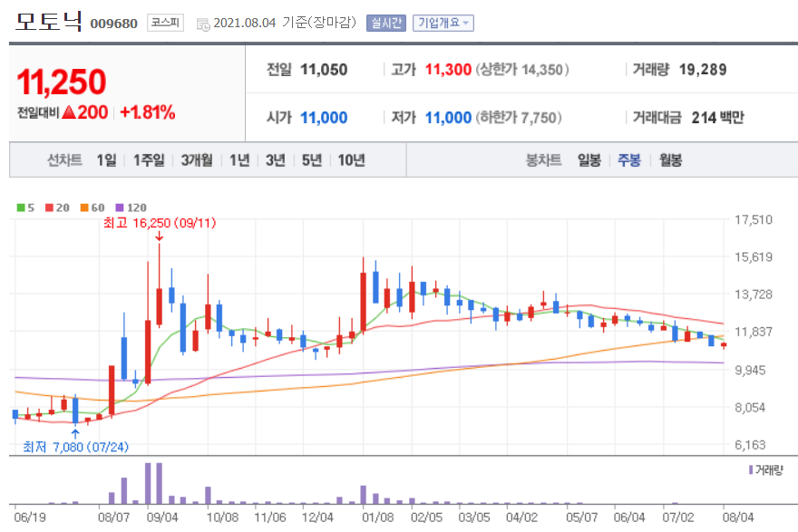The height and width of the screenshot is (532, 798).
Task: Click the 01/08 volume bar
Action: [x=364, y=495]
